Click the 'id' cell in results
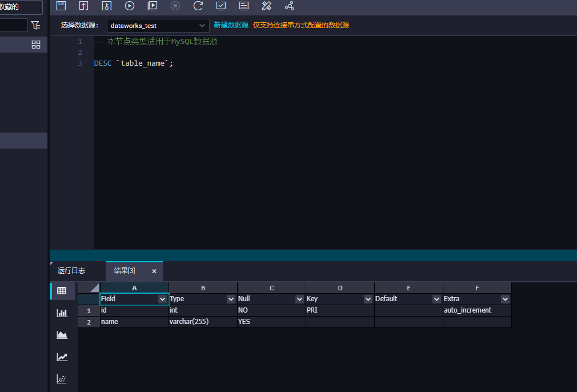This screenshot has height=392, width=577. pyautogui.click(x=134, y=310)
